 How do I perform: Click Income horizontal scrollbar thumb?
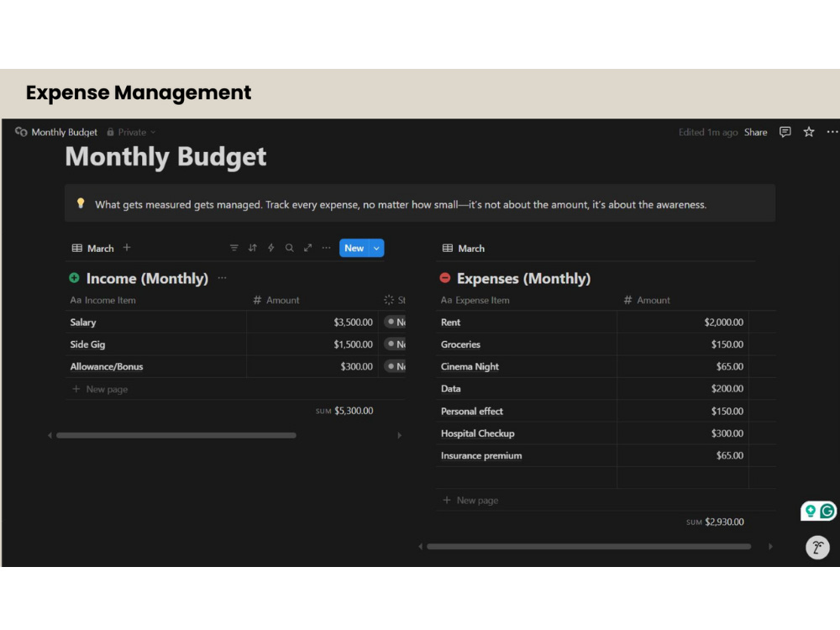click(x=176, y=435)
